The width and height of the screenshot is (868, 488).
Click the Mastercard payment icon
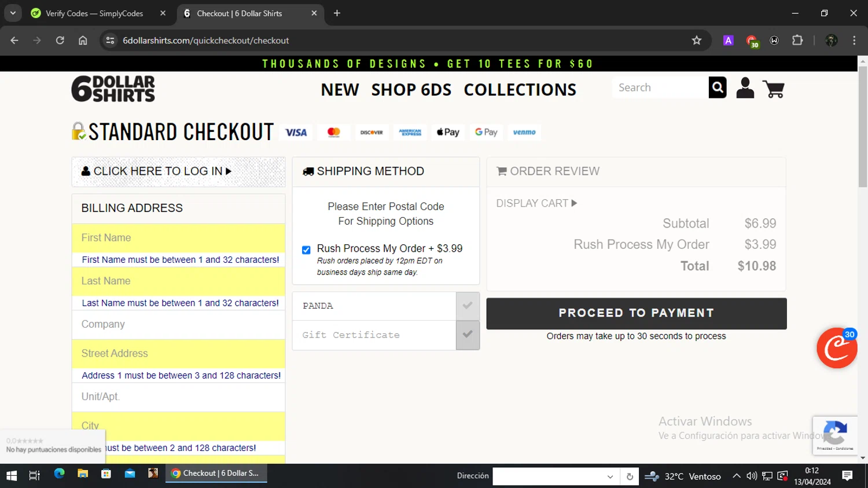click(x=333, y=133)
